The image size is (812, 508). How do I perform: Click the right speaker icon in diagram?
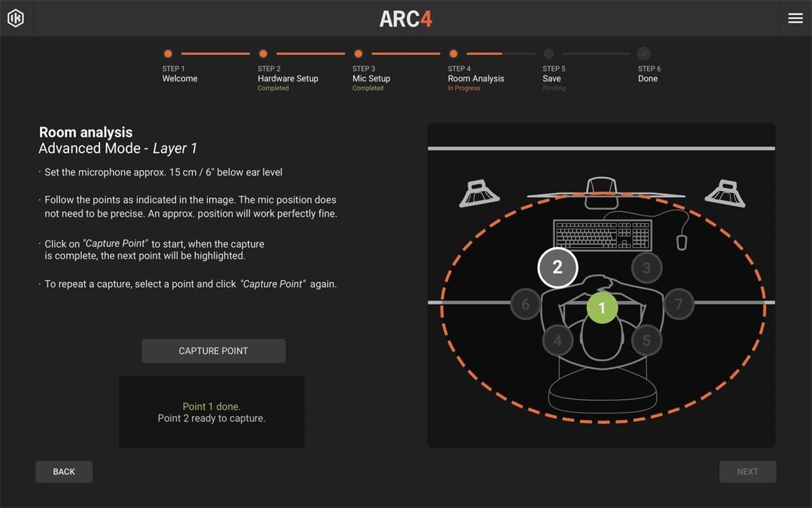pyautogui.click(x=725, y=193)
